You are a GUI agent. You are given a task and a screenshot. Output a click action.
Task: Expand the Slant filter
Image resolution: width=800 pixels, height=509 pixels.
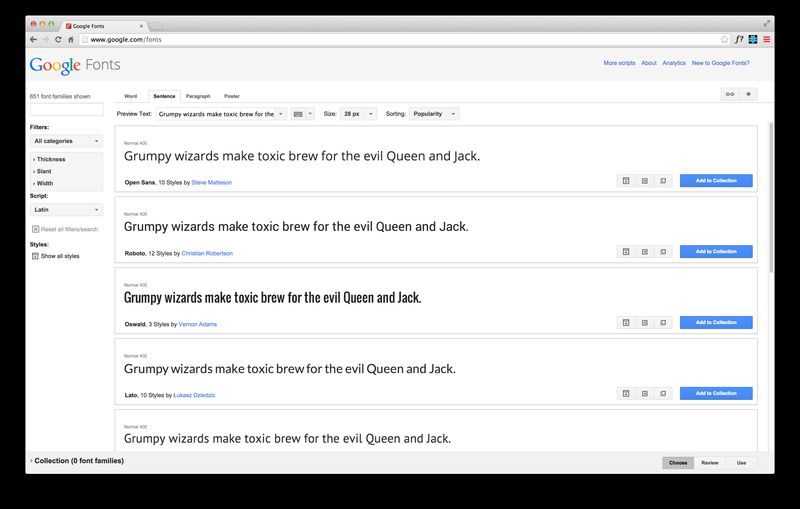(42, 171)
